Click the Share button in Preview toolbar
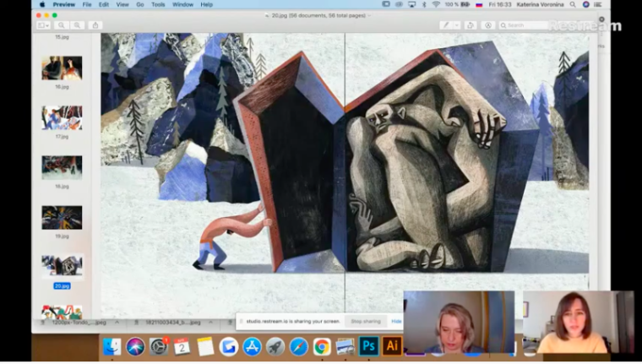642x364 pixels. pyautogui.click(x=95, y=25)
